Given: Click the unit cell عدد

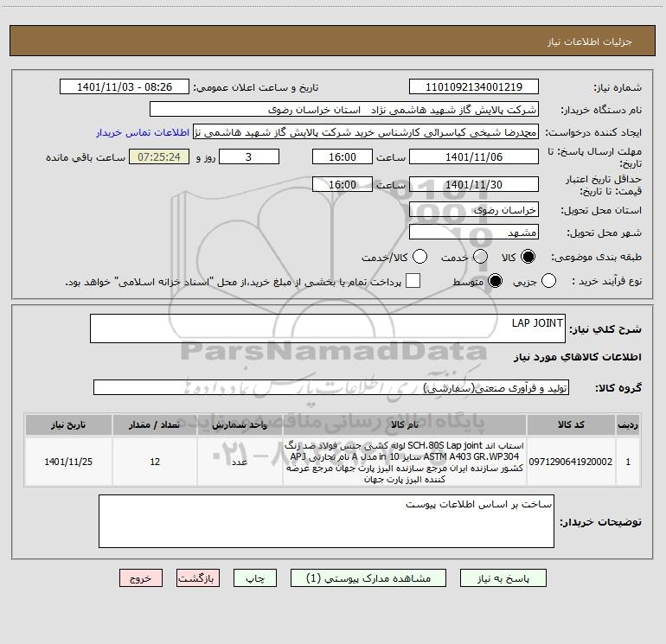Looking at the screenshot, I should (240, 462).
